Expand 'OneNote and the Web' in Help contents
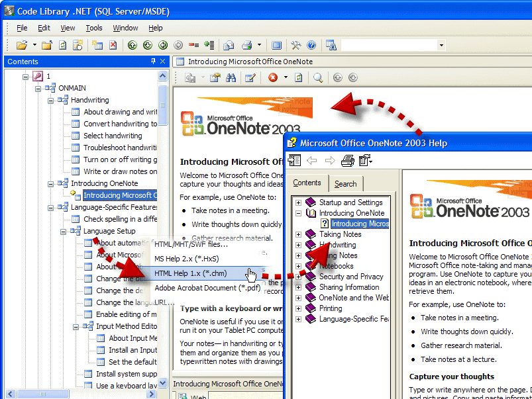The height and width of the screenshot is (399, 532). pyautogui.click(x=298, y=298)
